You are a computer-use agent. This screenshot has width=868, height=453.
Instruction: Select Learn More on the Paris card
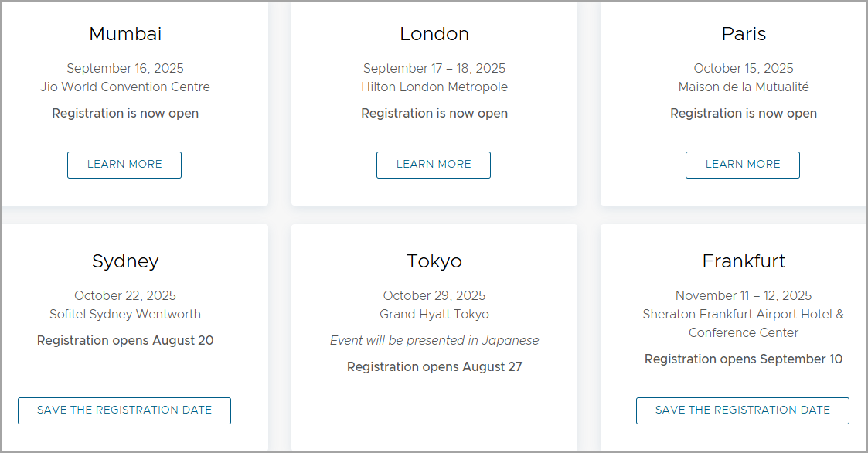[742, 165]
